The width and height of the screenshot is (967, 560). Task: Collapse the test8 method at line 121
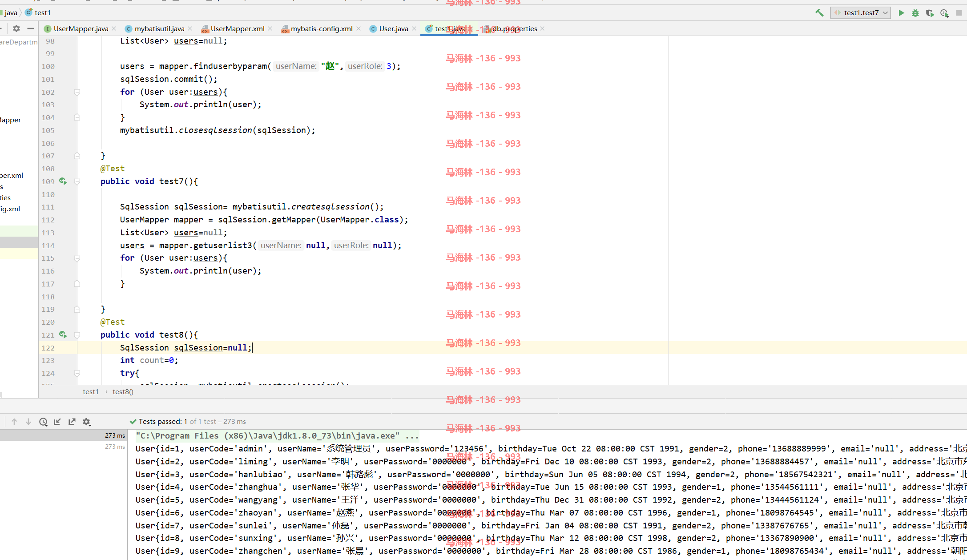(x=77, y=335)
